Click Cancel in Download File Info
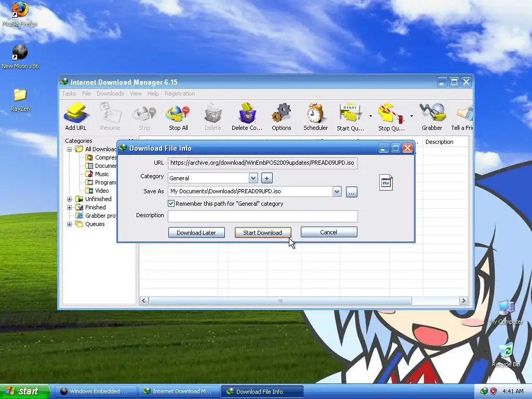This screenshot has height=399, width=532. tap(329, 232)
